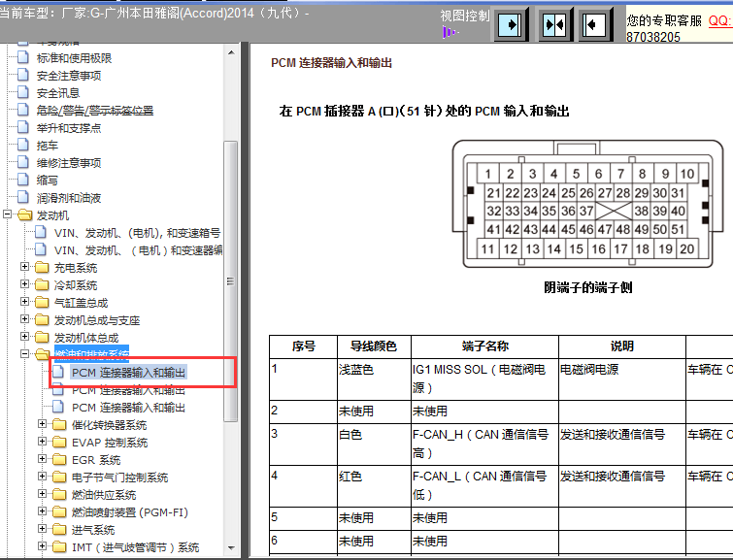
Task: Open the highlighted PCM 连接器输入和输出 item
Action: 128,372
